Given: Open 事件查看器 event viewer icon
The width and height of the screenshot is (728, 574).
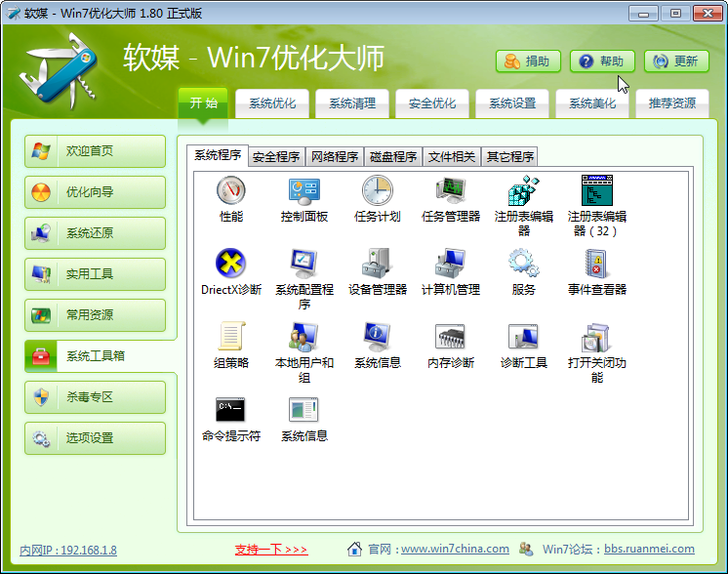Looking at the screenshot, I should (597, 264).
